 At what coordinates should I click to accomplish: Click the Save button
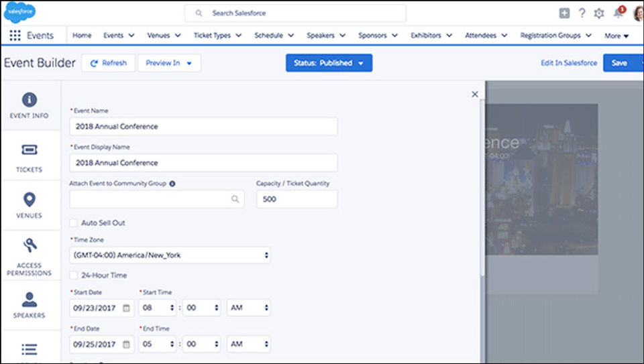[x=623, y=63]
